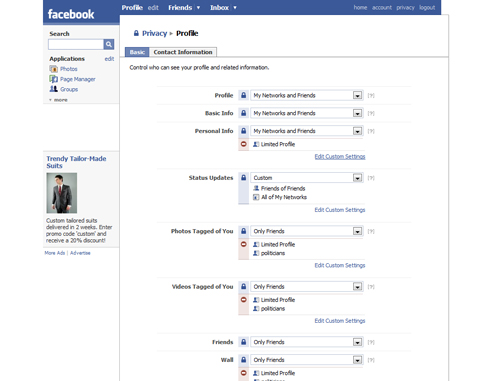Open the Personal Info privacy dropdown
The height and width of the screenshot is (381, 500).
point(307,131)
